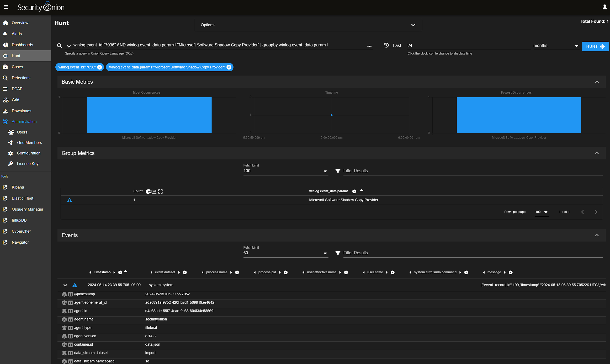Remove the winlog.event_id:"7036" filter chip
Image resolution: width=610 pixels, height=364 pixels.
click(x=99, y=67)
